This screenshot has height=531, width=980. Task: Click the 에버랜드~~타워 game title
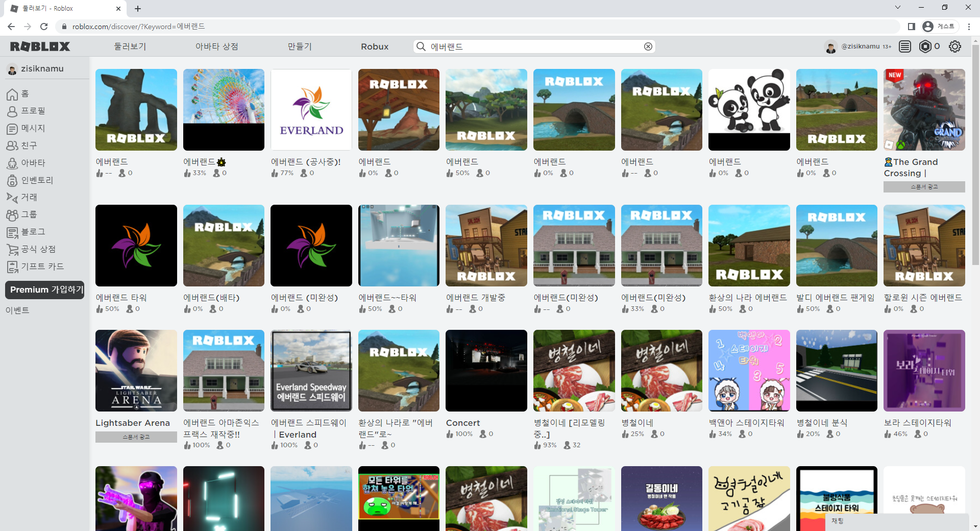pyautogui.click(x=387, y=298)
